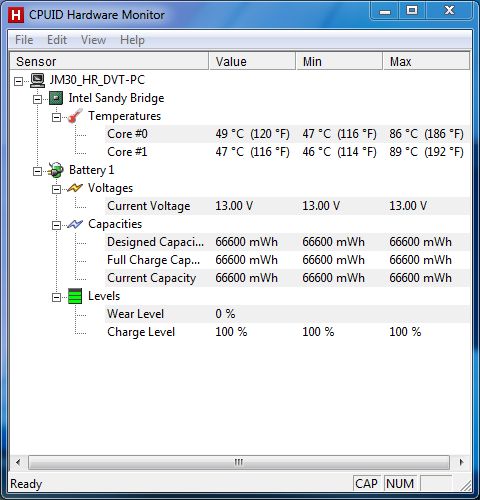
Task: Click the Min column header
Action: coord(339,61)
